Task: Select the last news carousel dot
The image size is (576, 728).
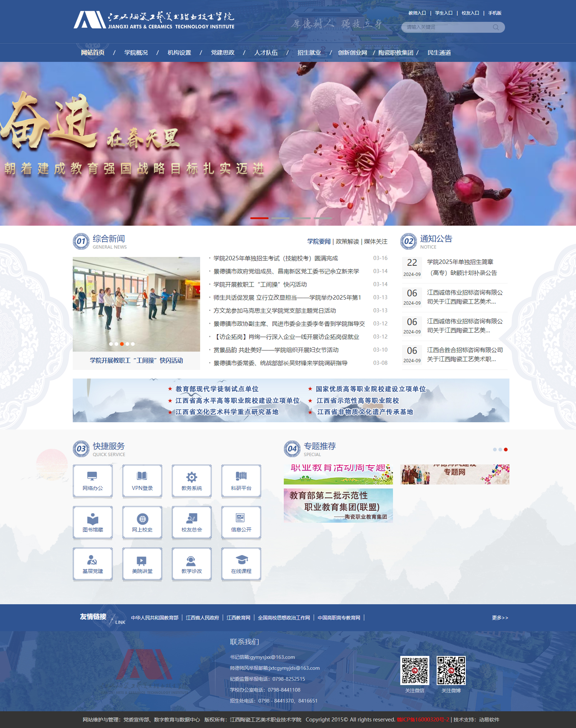Action: (x=133, y=344)
